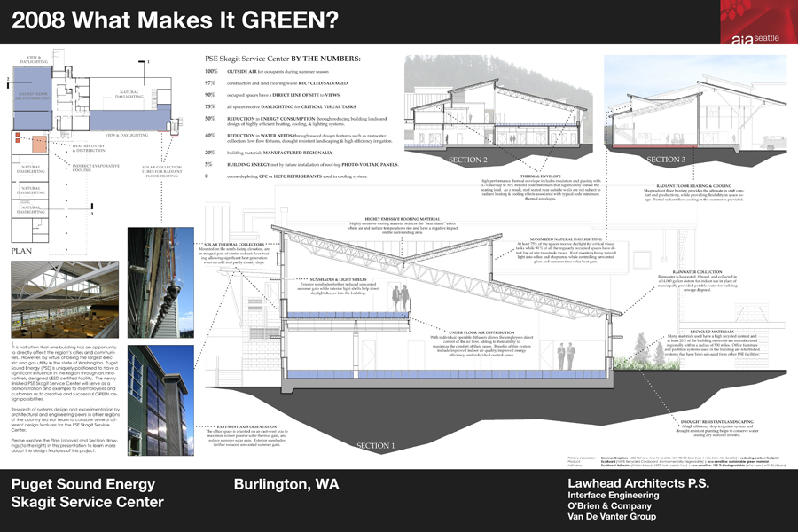Click the HEAT RECOVERY & DISTRIBUTION plan label

point(89,148)
